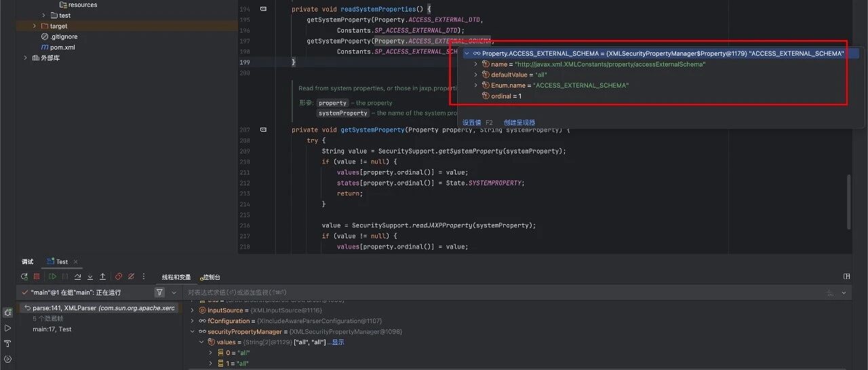Open the View Breakpoints icon
This screenshot has height=370, width=868.
pyautogui.click(x=119, y=277)
